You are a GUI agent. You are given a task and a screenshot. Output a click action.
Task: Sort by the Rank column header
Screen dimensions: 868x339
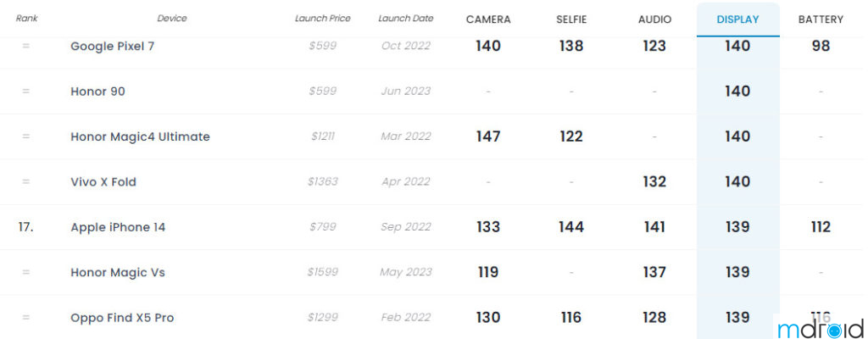[26, 19]
